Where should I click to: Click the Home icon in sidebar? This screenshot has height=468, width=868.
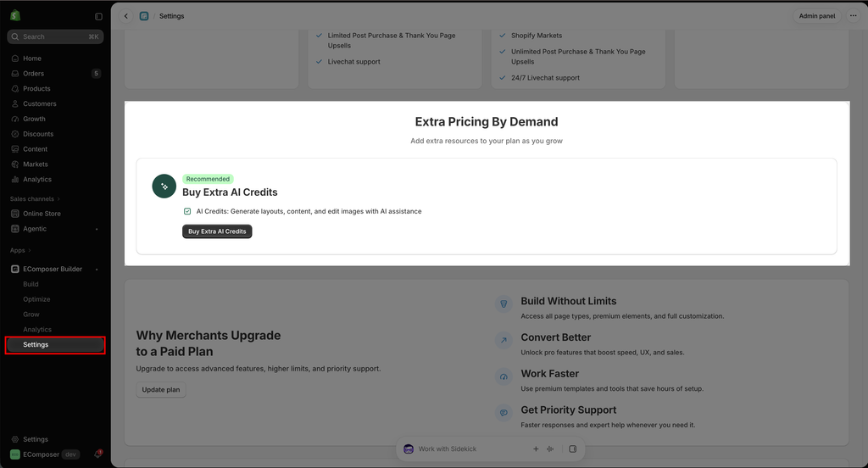pos(15,58)
